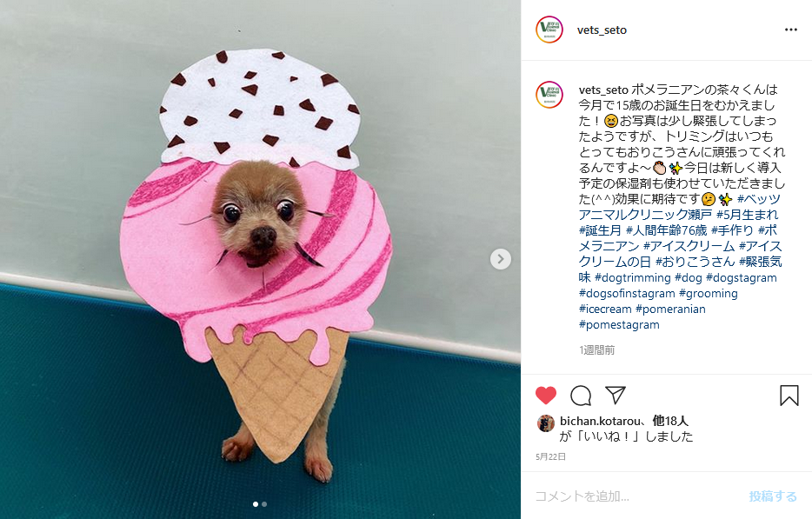This screenshot has width=812, height=519.
Task: Open the bichan.kotarou profile link
Action: (600, 421)
